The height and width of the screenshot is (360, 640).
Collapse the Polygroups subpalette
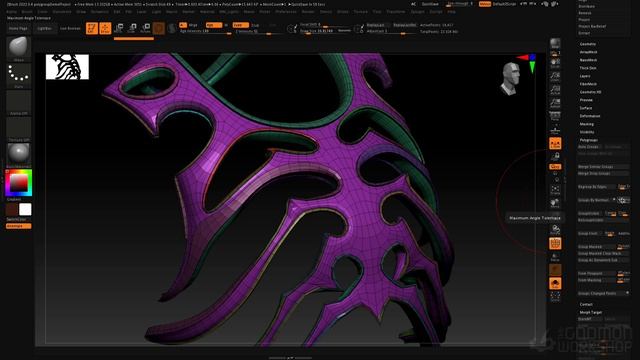tap(588, 140)
